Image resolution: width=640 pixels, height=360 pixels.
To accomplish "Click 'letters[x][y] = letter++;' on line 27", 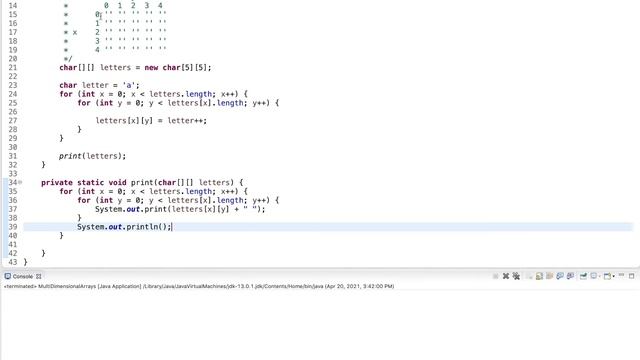I will [x=151, y=121].
